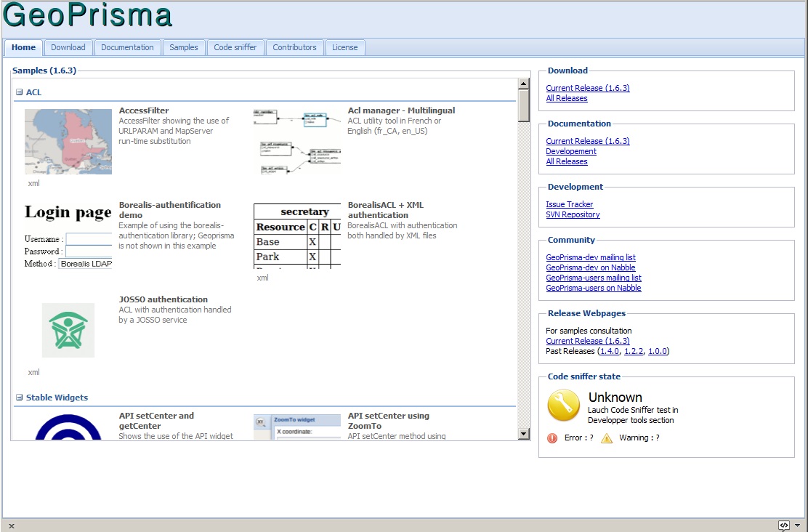The width and height of the screenshot is (808, 532).
Task: Open the SVN Repository link
Action: (x=573, y=215)
